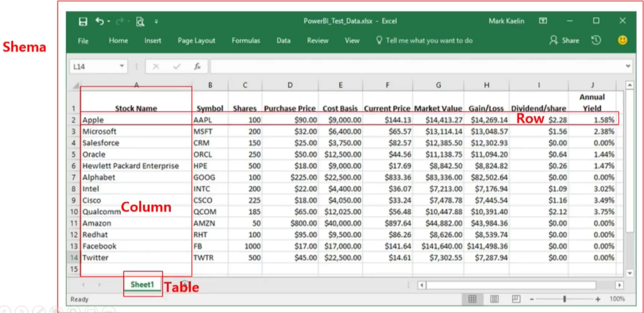The height and width of the screenshot is (313, 644).
Task: Click the $141,640.00 market value cell
Action: [439, 246]
